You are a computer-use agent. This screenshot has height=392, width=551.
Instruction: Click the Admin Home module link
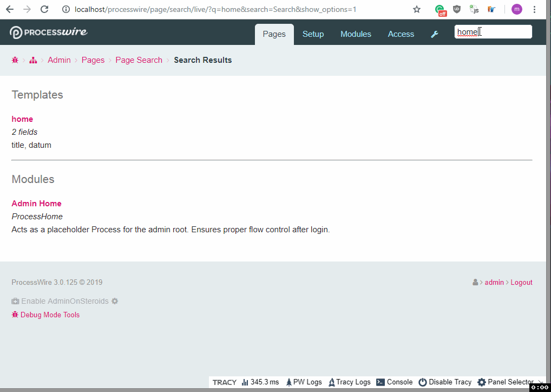(36, 203)
